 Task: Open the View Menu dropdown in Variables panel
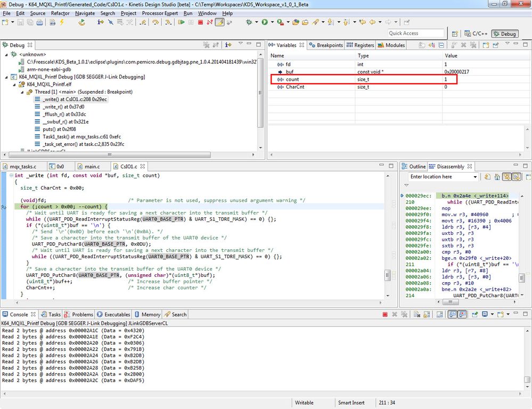(508, 45)
